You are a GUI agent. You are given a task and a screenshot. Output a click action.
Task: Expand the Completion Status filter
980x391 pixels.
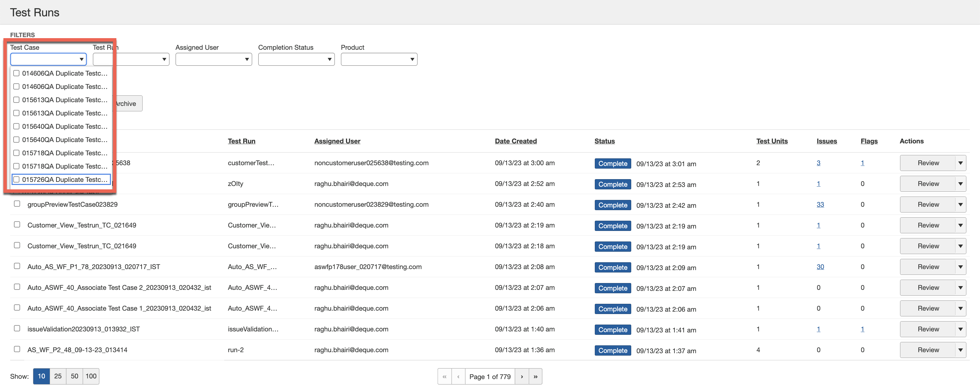(x=296, y=59)
